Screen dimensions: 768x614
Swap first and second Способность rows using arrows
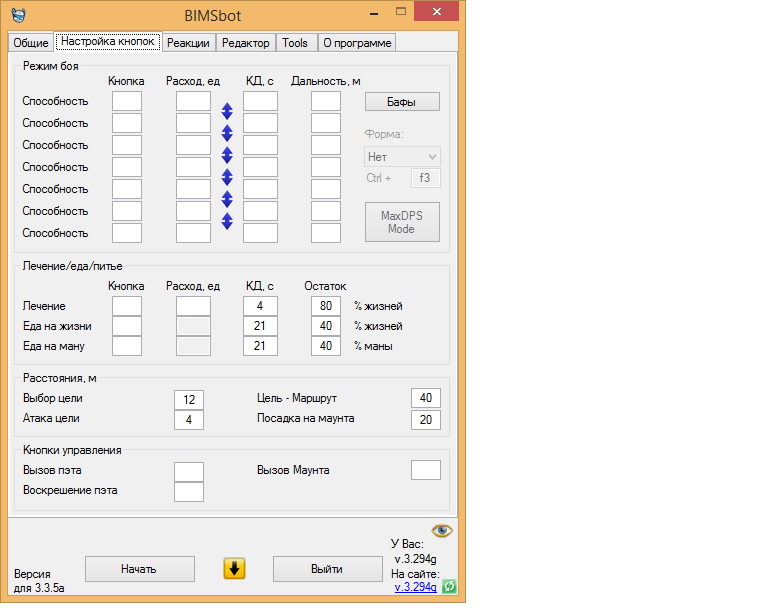[x=227, y=111]
